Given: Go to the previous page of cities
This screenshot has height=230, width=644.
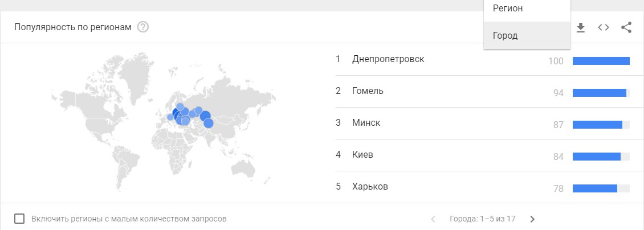Looking at the screenshot, I should coord(433,219).
